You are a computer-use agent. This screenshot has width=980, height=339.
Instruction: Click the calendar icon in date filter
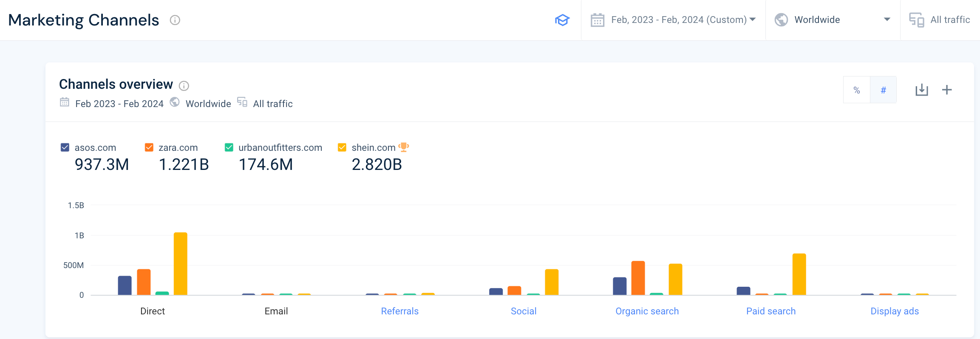[x=598, y=20]
